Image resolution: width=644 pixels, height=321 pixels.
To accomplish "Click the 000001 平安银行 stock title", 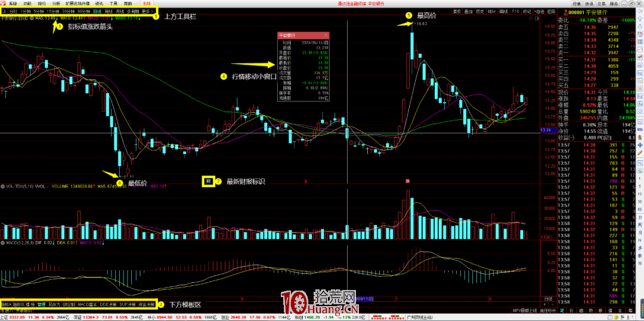I will (588, 13).
